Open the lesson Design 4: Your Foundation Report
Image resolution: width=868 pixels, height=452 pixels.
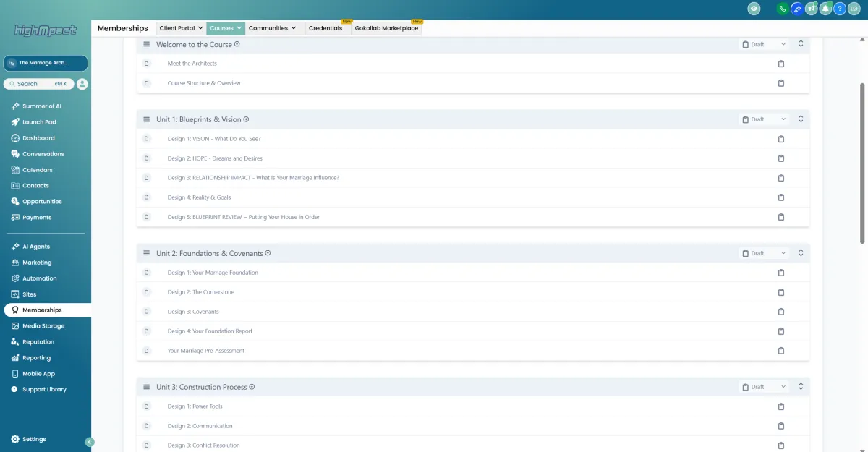(210, 331)
